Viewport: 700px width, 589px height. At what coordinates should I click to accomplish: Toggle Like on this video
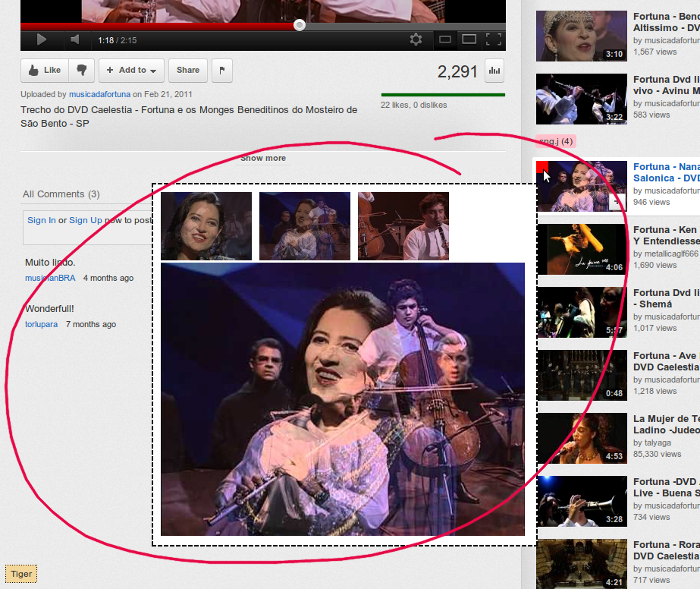pos(44,70)
